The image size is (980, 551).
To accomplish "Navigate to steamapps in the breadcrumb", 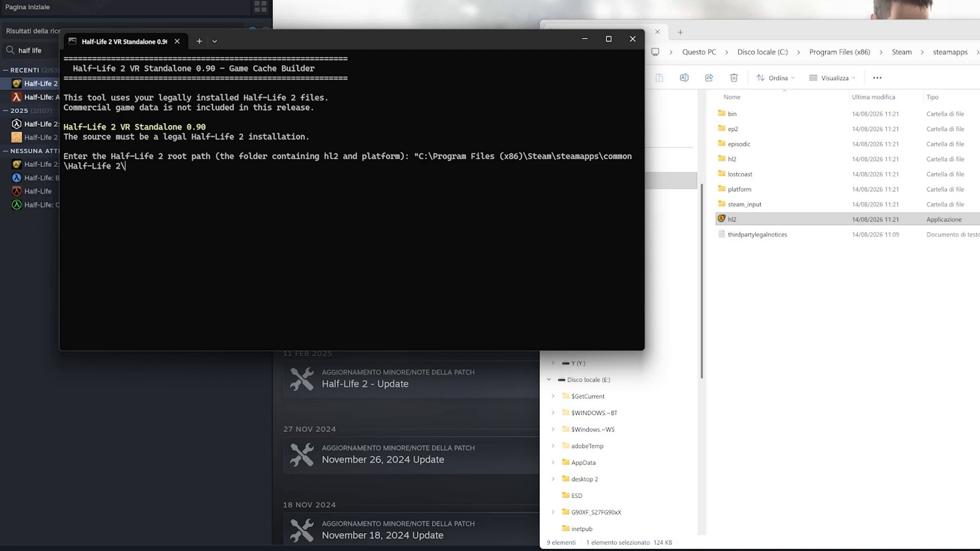I will pyautogui.click(x=950, y=52).
